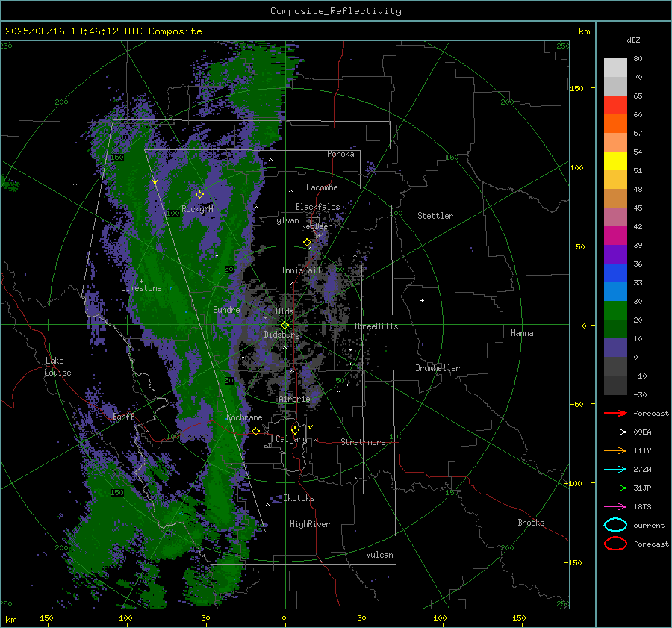672x628 pixels.
Task: Click the 'Airdrie' map label
Action: click(x=294, y=399)
